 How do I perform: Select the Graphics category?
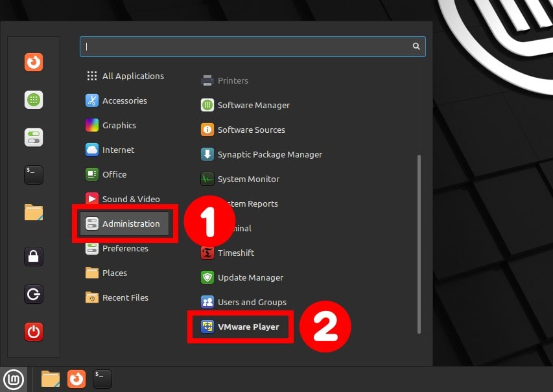(111, 125)
